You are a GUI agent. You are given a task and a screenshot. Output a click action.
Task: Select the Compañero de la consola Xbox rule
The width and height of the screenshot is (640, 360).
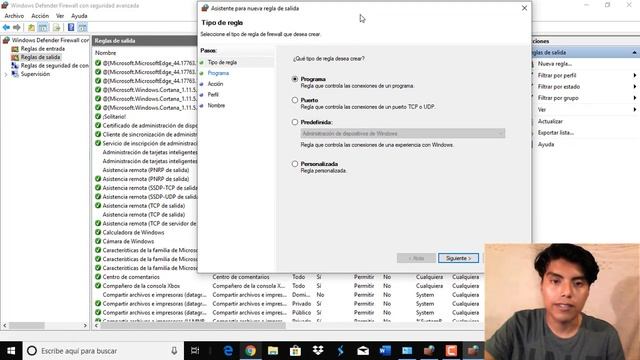point(141,286)
